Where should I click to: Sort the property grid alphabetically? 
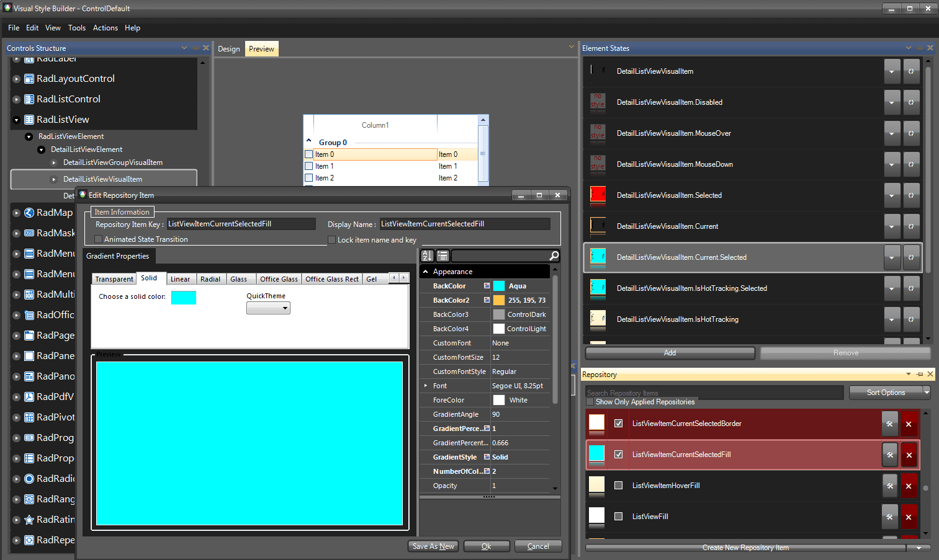click(x=427, y=255)
